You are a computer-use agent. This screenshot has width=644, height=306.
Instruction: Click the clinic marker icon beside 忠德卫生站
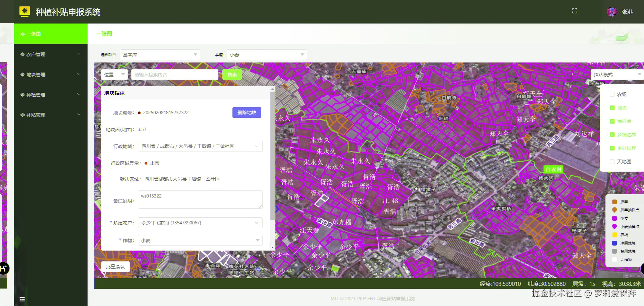258,269
